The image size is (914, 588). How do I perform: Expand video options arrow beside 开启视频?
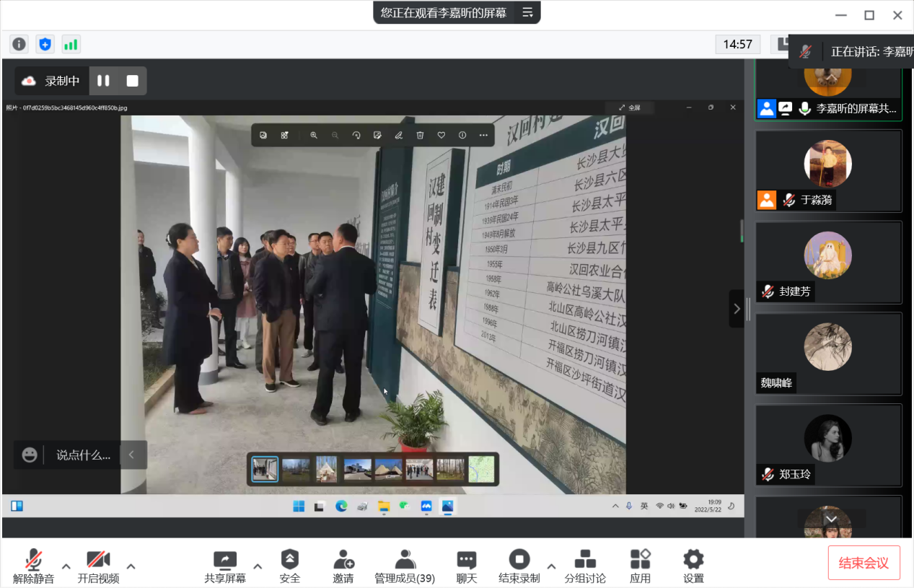(131, 566)
